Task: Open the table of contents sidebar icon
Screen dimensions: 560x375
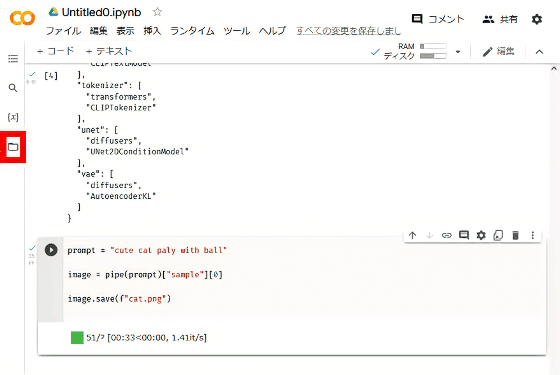Action: click(x=13, y=59)
